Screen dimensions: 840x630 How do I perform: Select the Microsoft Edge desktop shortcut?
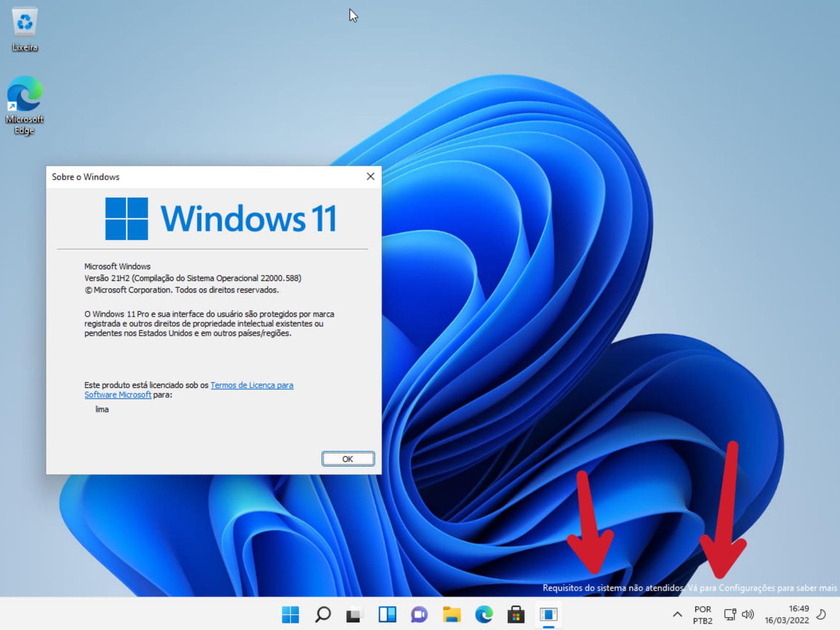(24, 105)
